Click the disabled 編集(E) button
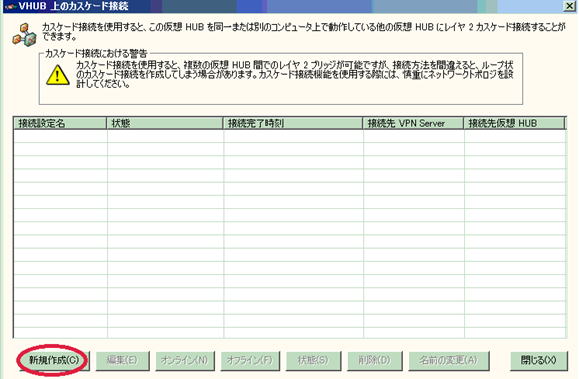 (x=123, y=361)
